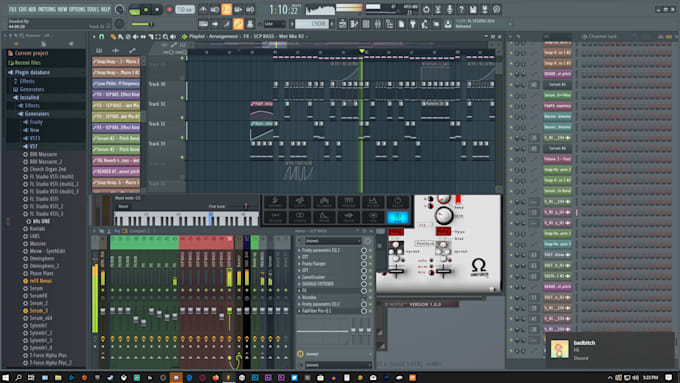680x383 pixels.
Task: Open the pattern selector dropdown
Action: pos(313,24)
